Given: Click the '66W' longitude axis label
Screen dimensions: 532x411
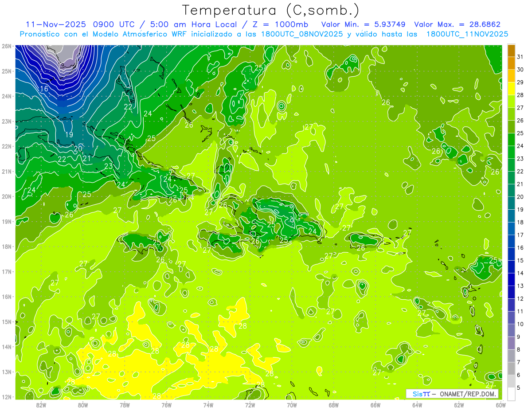Looking at the screenshot, I should pyautogui.click(x=376, y=405).
